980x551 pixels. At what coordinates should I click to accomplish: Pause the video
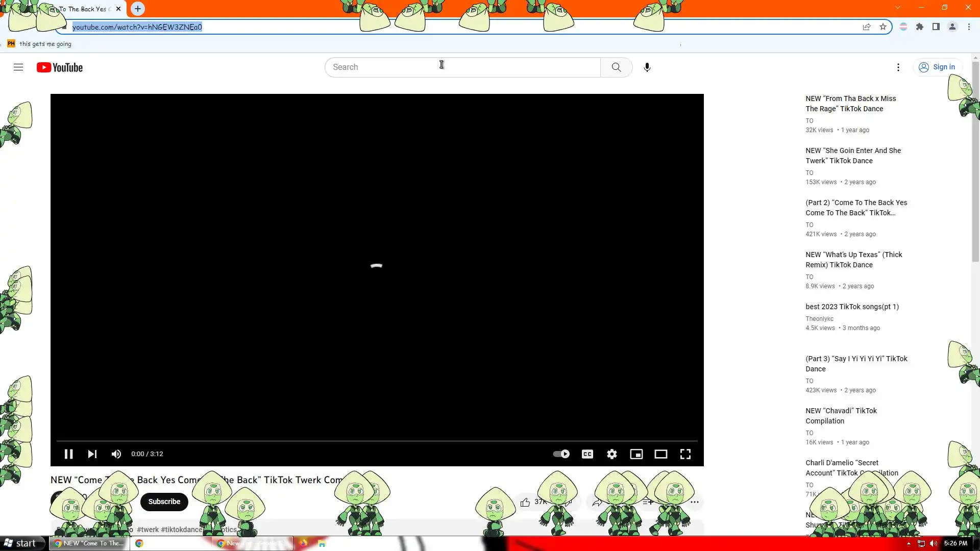[68, 454]
